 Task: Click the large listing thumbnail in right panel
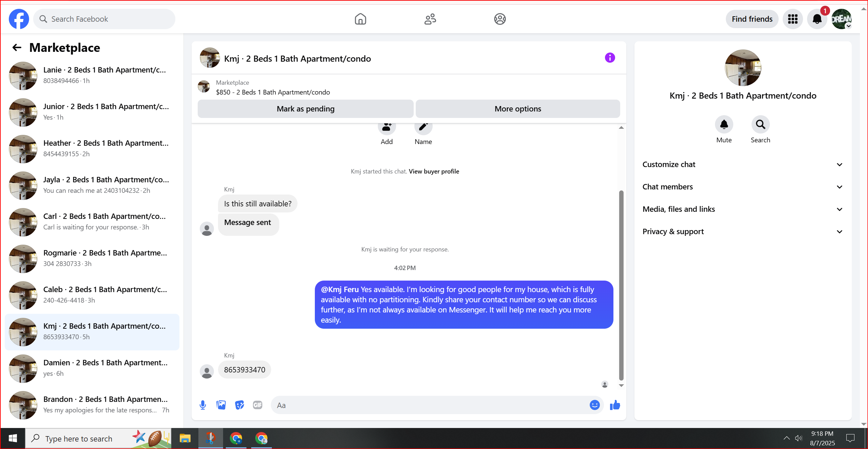pos(743,68)
